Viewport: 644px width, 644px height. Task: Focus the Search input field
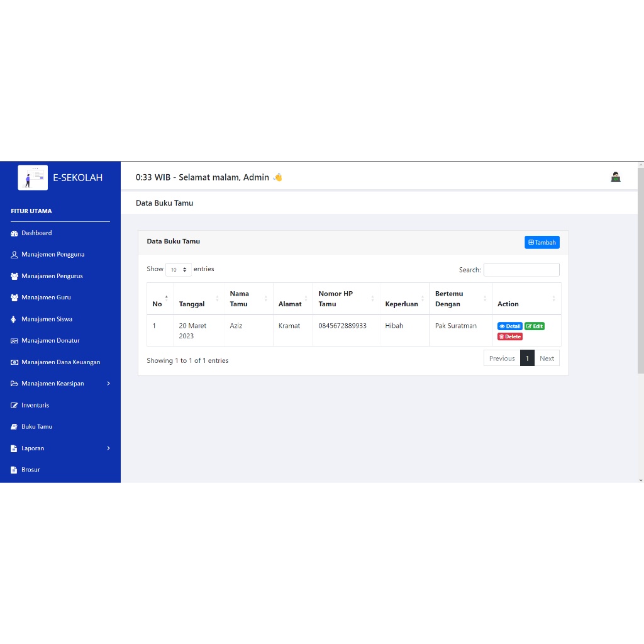(x=521, y=270)
